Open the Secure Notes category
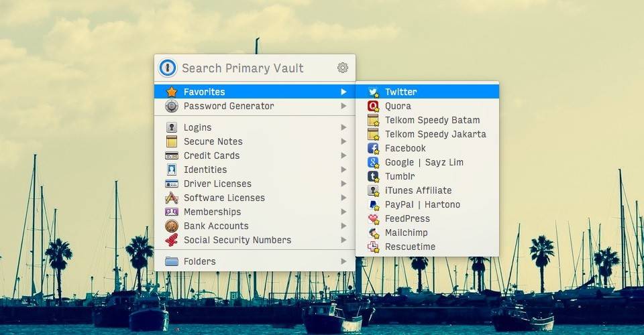Viewport: 644px width, 335px height. 255,141
